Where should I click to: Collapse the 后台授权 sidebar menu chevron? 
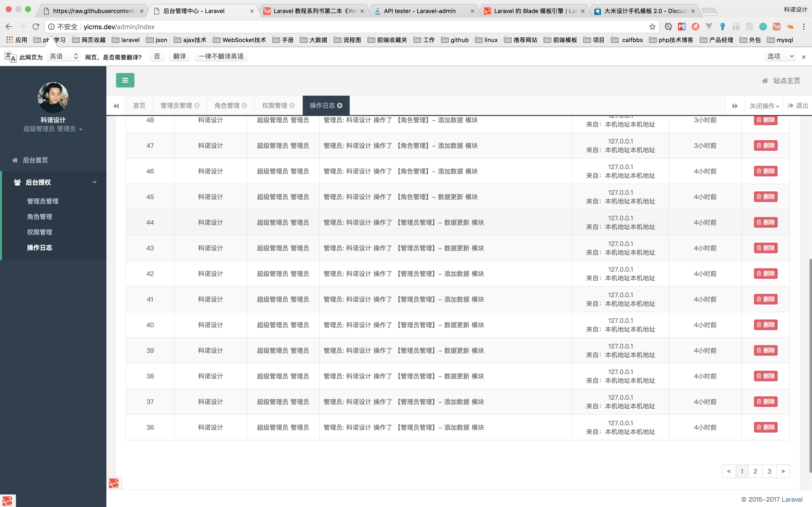tap(95, 182)
